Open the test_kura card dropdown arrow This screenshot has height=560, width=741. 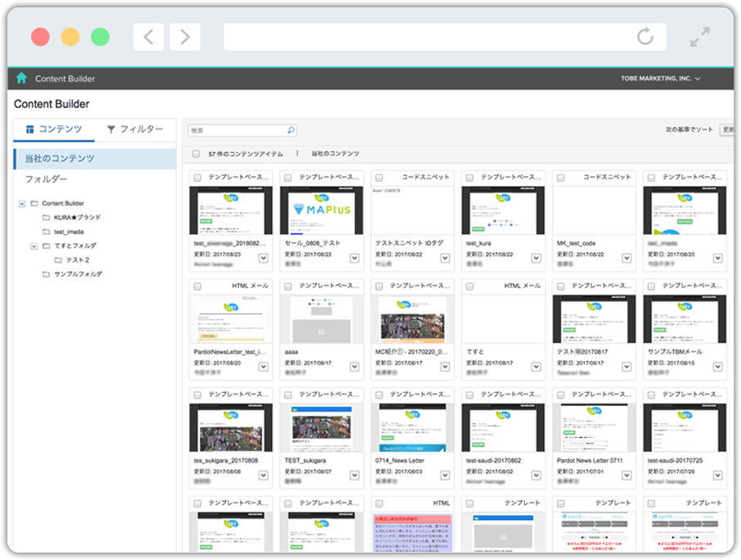(x=536, y=258)
